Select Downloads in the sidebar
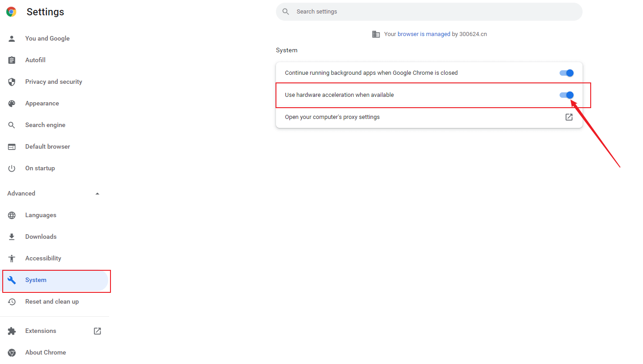643x364 pixels. (x=41, y=237)
